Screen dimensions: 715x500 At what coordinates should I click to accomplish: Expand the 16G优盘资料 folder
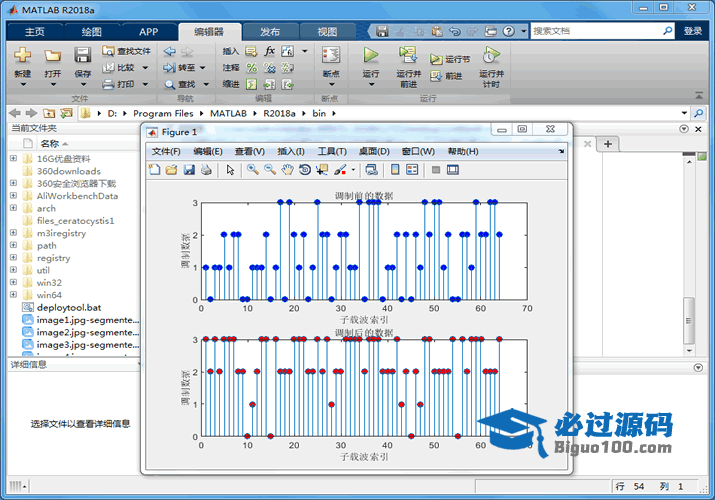(13, 158)
